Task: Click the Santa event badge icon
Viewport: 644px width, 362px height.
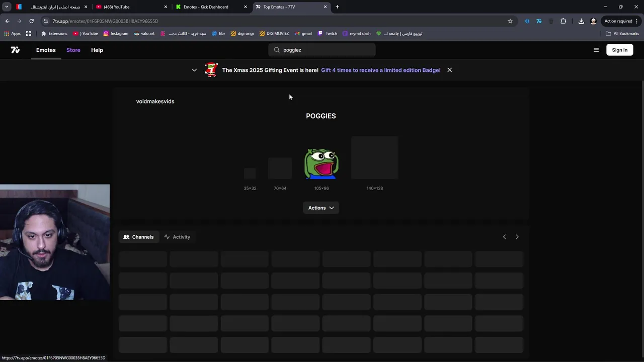Action: click(211, 69)
